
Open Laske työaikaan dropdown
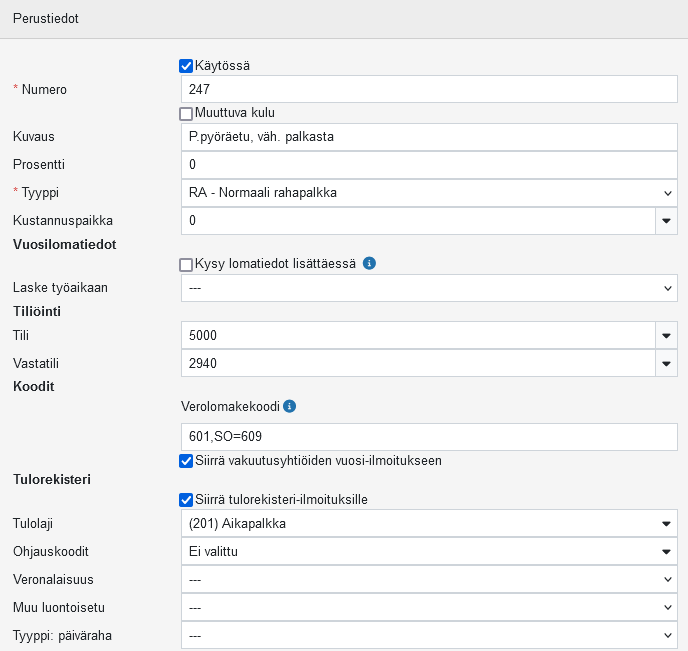click(x=428, y=288)
